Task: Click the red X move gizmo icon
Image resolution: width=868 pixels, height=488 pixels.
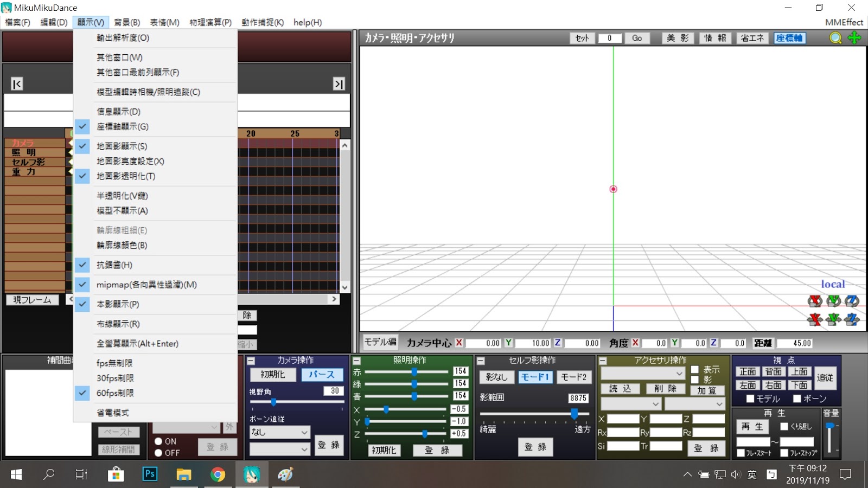Action: [815, 319]
